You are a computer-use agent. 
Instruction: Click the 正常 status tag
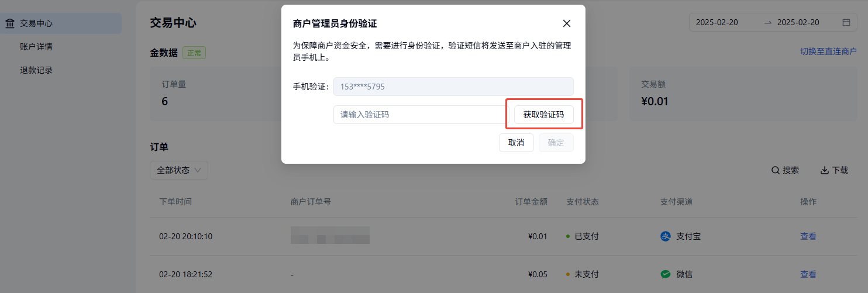click(194, 53)
